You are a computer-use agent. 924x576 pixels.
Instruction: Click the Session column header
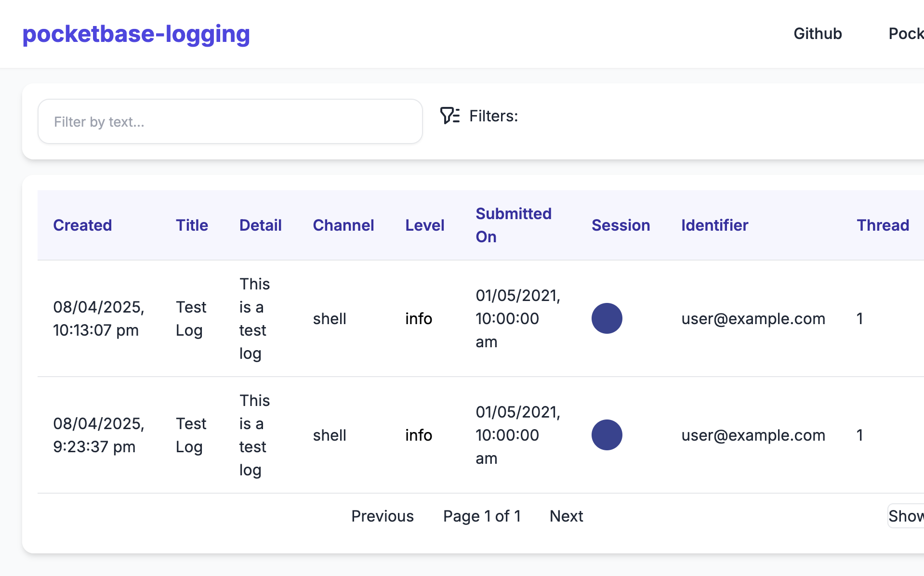[620, 225]
